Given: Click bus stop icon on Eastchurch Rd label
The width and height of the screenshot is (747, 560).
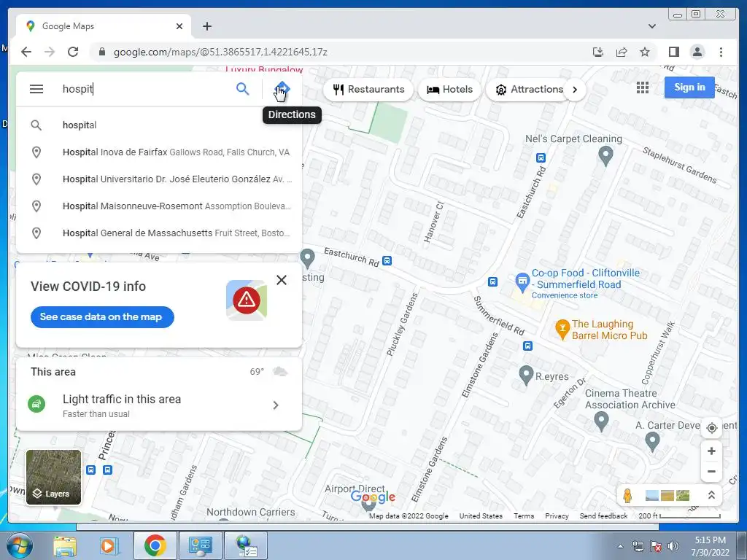Looking at the screenshot, I should 387,260.
